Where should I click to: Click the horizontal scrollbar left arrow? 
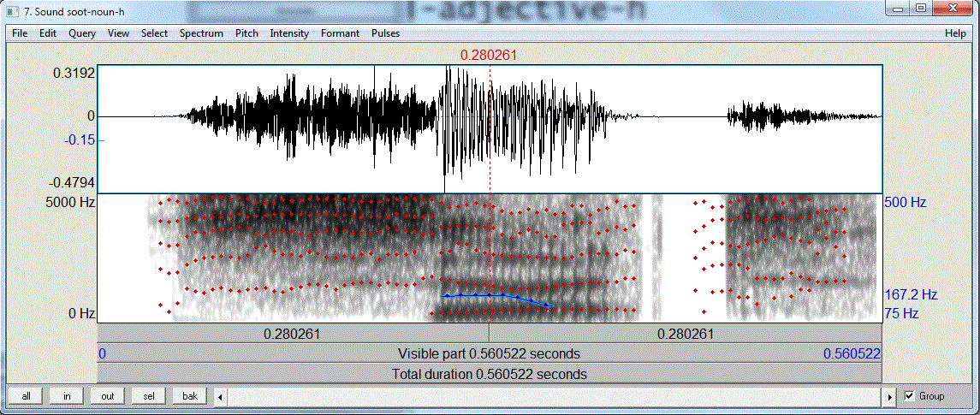pos(219,396)
